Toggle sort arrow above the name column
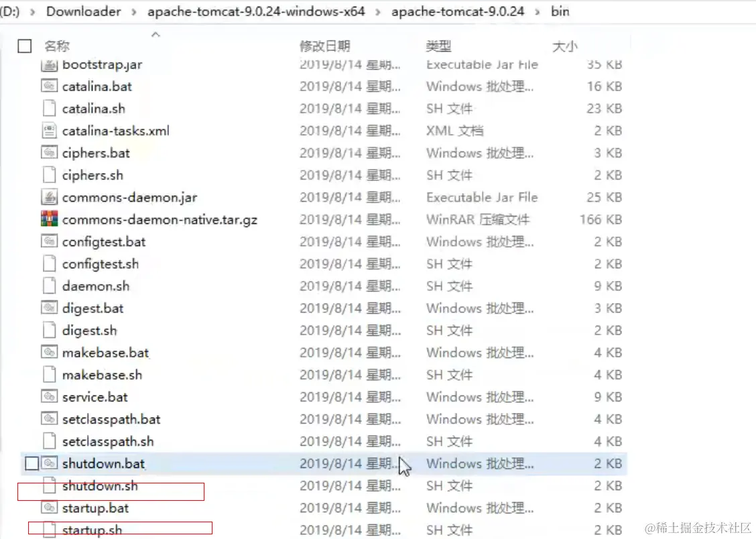 155,34
